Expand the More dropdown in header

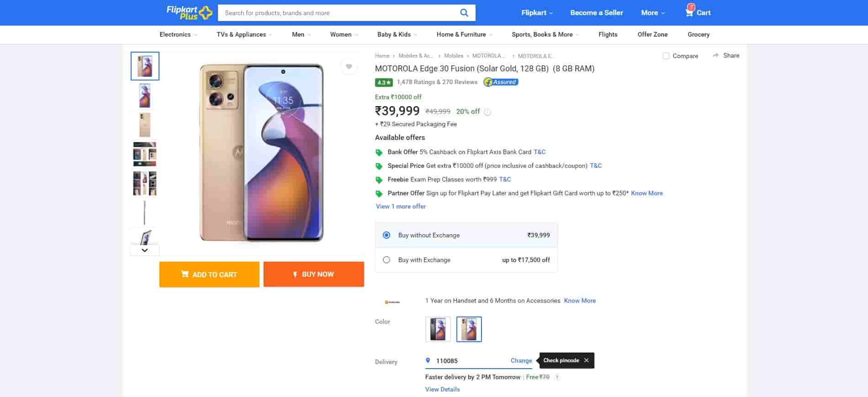pyautogui.click(x=652, y=13)
